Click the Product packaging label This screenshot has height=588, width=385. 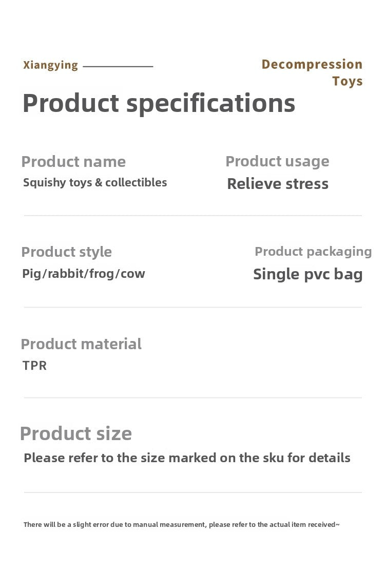[313, 251]
